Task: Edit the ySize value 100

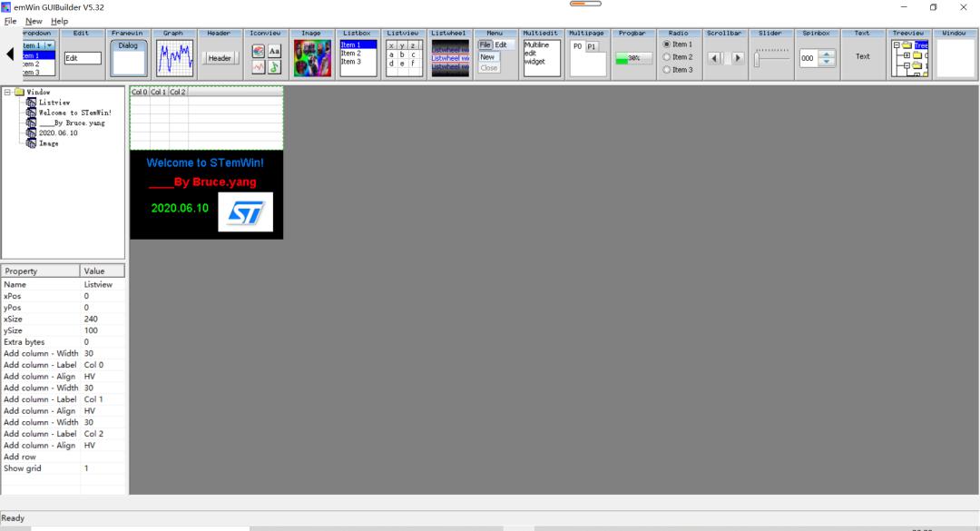Action: (103, 330)
